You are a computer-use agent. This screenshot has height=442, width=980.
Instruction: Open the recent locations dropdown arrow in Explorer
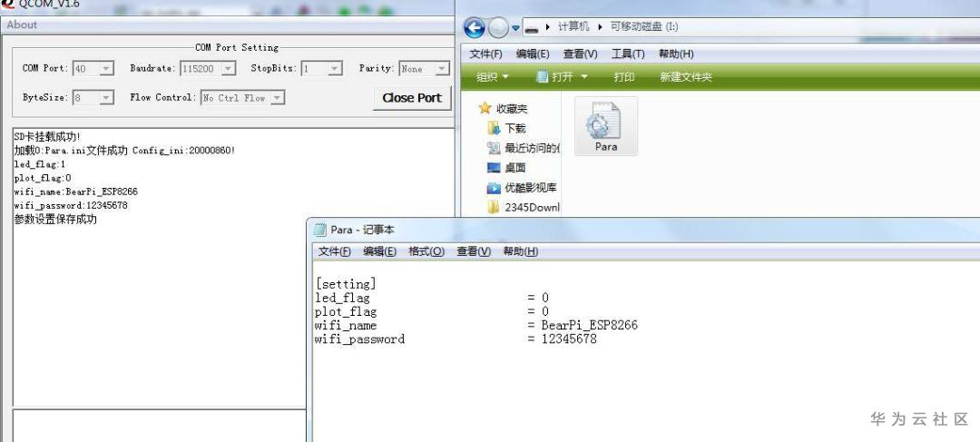(x=515, y=28)
